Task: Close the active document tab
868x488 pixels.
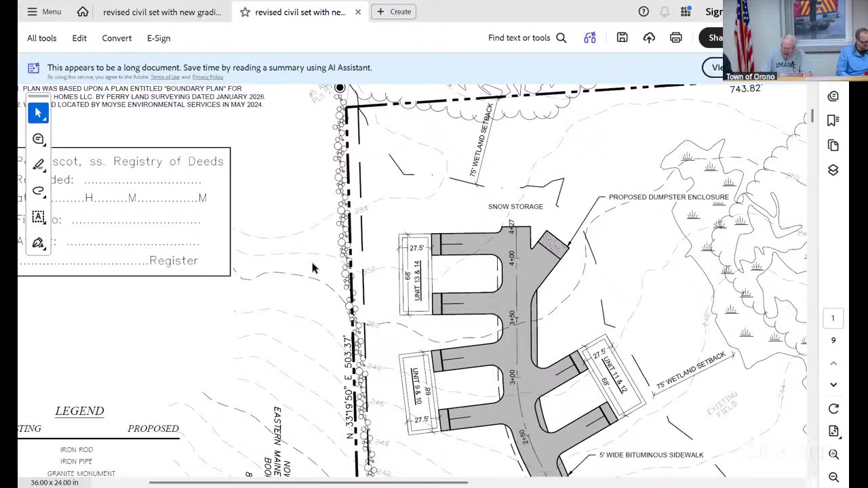Action: tap(358, 12)
